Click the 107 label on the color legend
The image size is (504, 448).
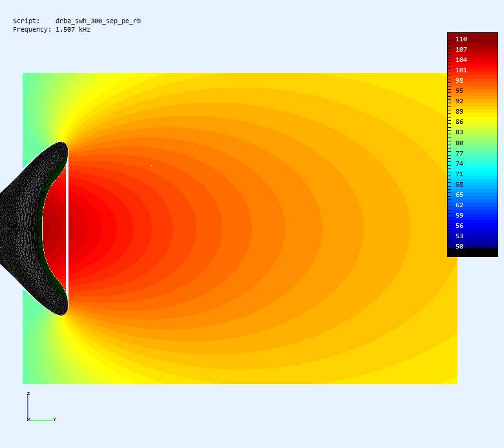click(461, 50)
